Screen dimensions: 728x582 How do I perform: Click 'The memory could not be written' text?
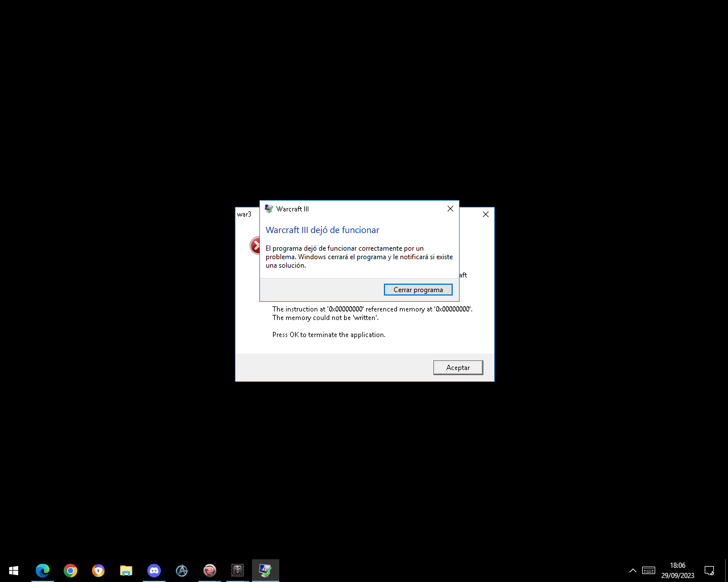click(x=325, y=318)
